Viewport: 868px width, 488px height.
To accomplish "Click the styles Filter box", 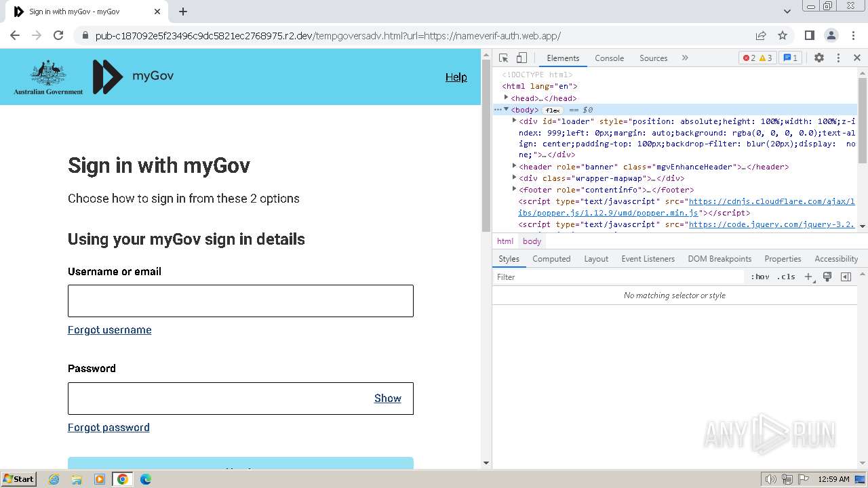I will 618,277.
